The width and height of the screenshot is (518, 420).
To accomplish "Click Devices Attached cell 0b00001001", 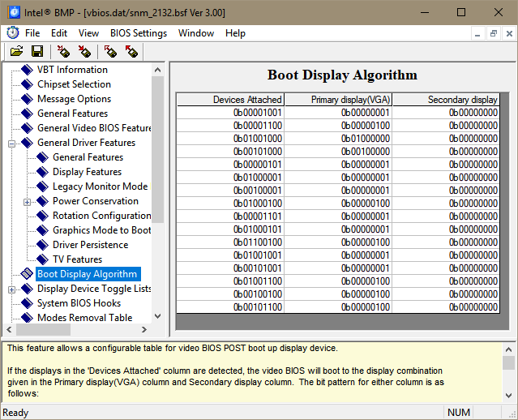I will coord(230,113).
